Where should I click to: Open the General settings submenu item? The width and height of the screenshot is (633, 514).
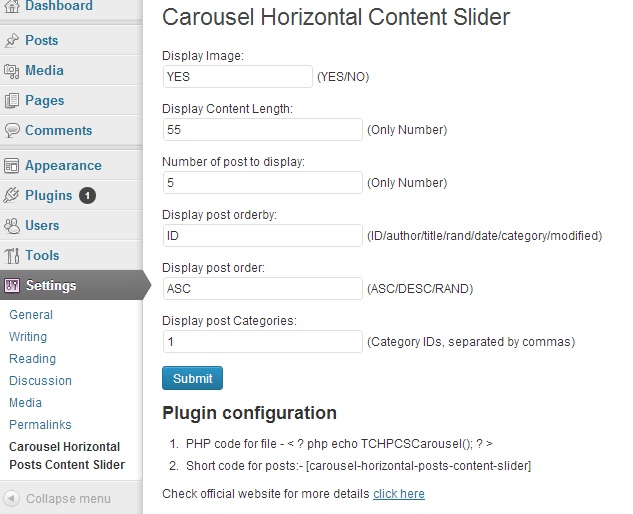point(31,315)
